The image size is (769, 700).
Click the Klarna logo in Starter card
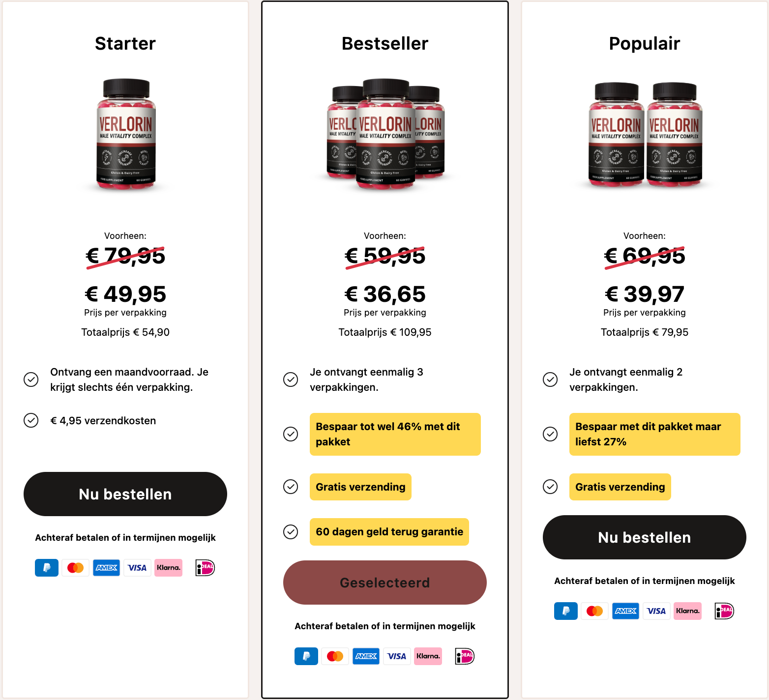point(168,568)
